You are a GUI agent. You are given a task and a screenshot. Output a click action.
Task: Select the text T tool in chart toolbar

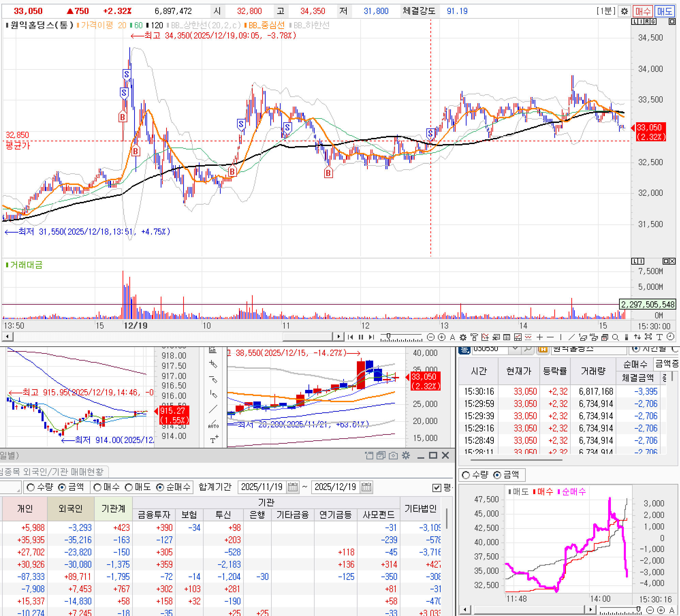coord(660,337)
